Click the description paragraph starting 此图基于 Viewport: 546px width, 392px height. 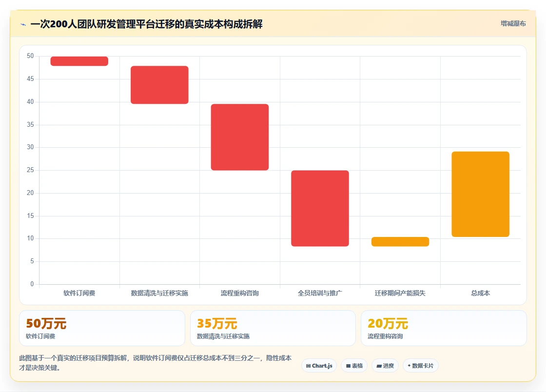click(156, 363)
